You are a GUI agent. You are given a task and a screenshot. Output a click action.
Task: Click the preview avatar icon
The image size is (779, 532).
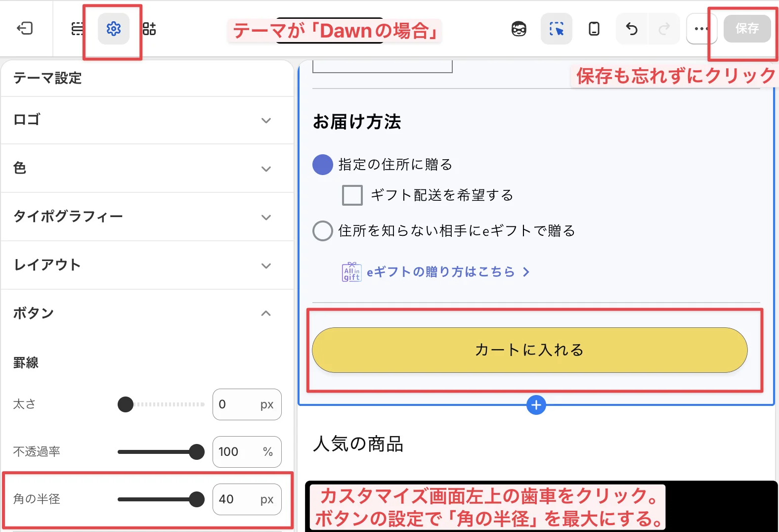519,29
